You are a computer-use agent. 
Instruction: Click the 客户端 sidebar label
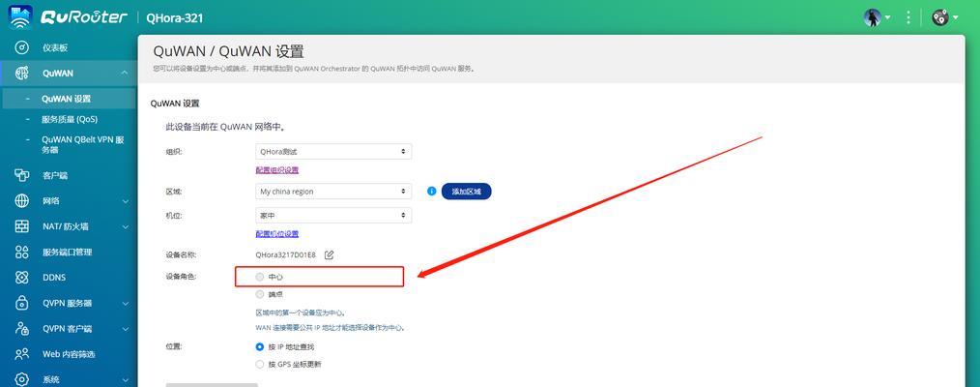(55, 176)
